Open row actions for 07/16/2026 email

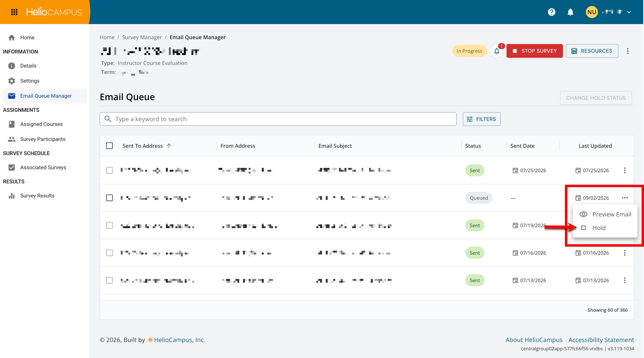point(625,253)
